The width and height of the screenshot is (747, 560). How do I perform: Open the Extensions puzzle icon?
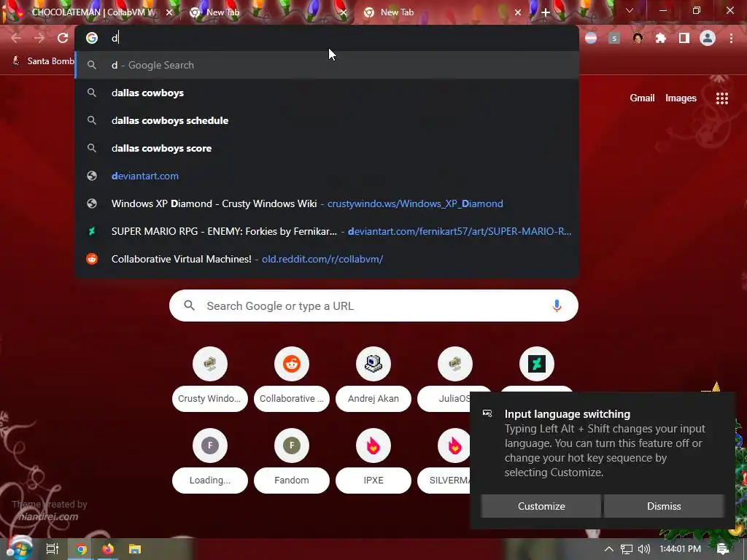661,38
